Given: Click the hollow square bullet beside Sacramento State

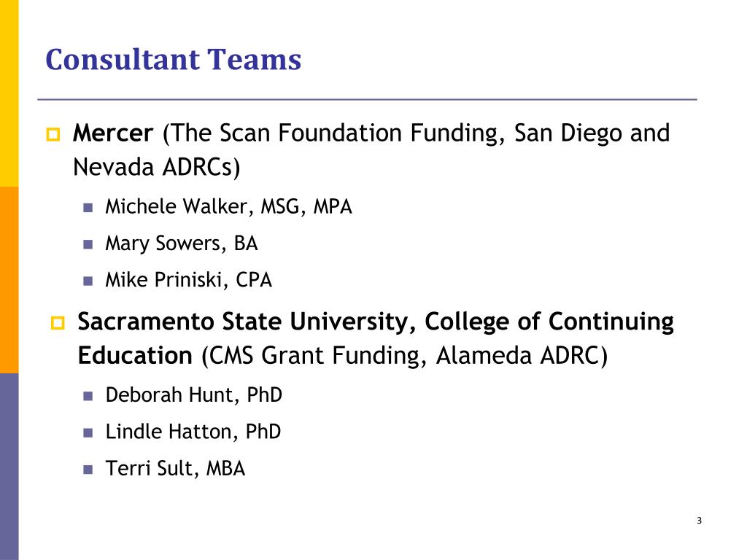Looking at the screenshot, I should pos(58,323).
